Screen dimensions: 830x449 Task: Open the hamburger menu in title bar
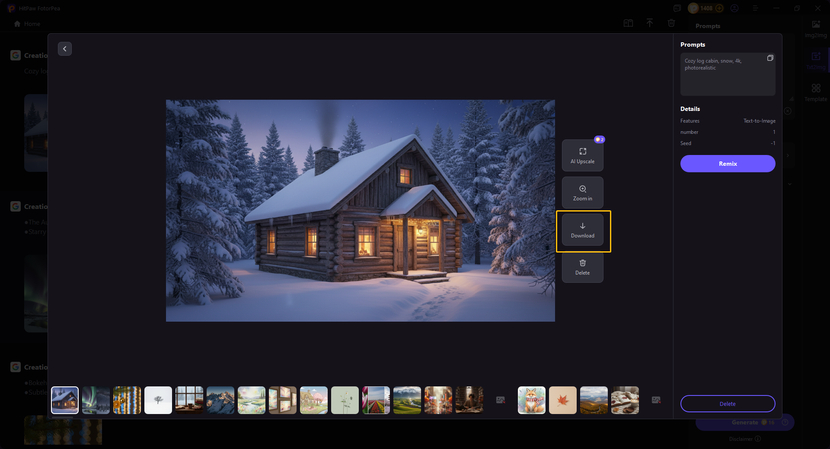click(x=755, y=8)
